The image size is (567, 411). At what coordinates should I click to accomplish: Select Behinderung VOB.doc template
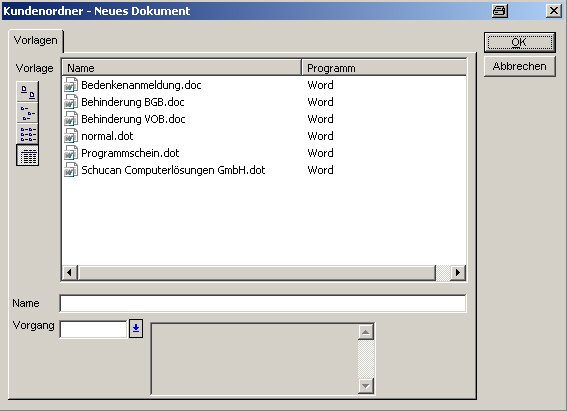coord(133,119)
